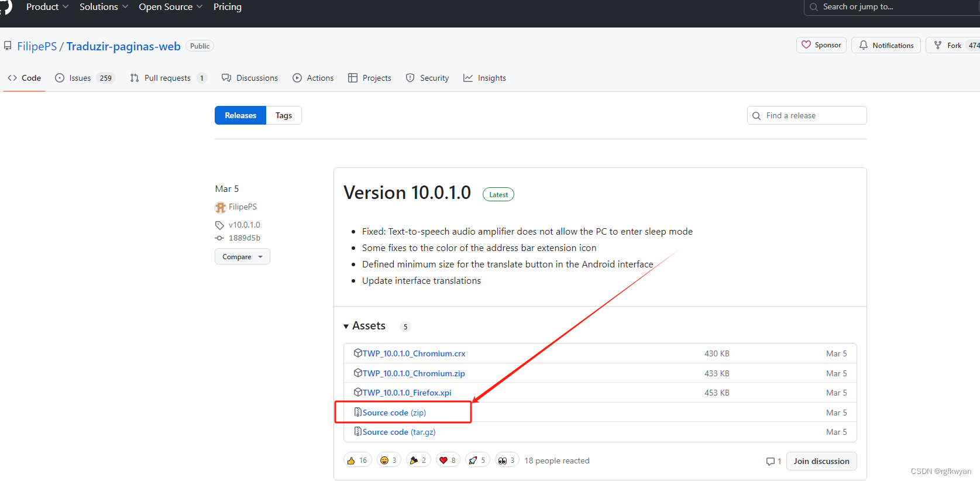This screenshot has width=980, height=481.
Task: Click the 18 people reacted text
Action: 557,461
